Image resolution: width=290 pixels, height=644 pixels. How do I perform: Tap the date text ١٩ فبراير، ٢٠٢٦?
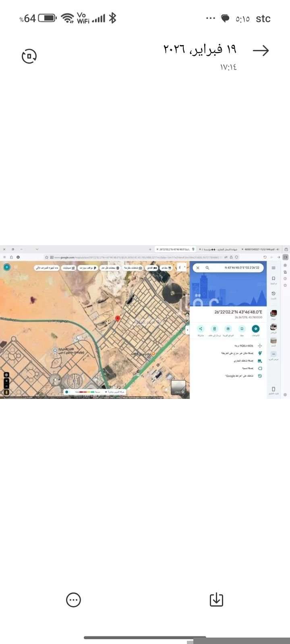pyautogui.click(x=200, y=50)
